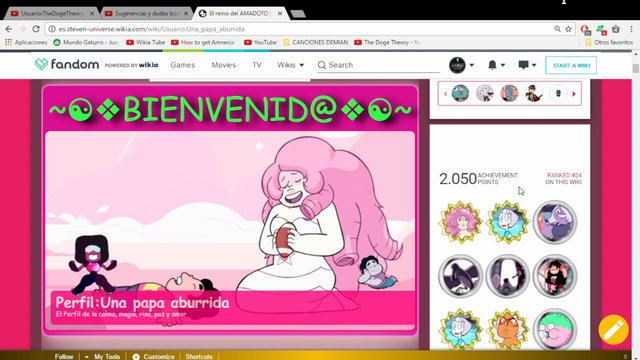Click the START A WIKI button

click(x=571, y=65)
